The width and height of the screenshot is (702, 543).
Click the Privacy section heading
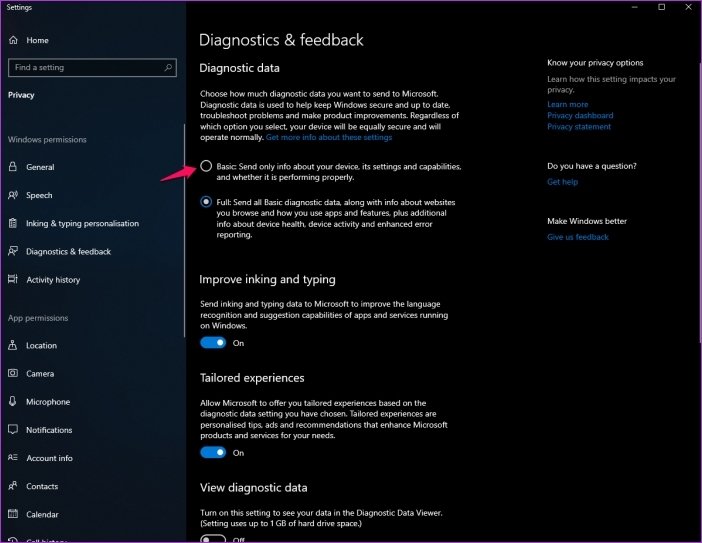(x=21, y=95)
